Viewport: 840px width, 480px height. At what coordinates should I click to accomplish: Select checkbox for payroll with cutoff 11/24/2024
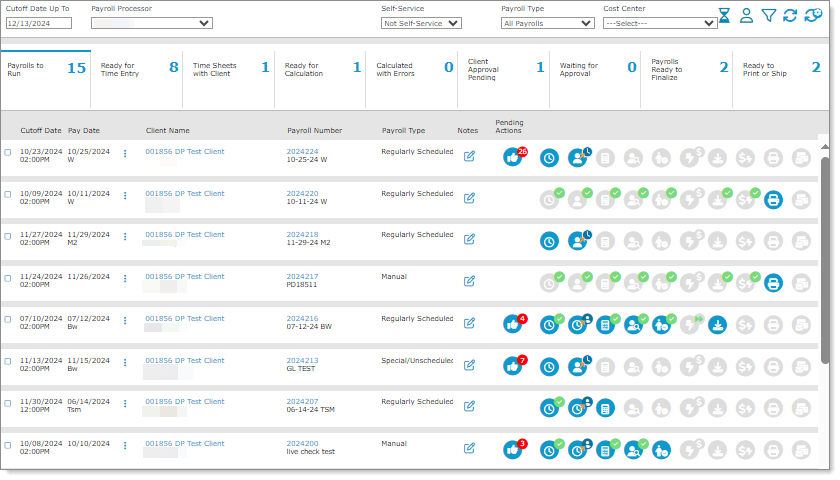click(8, 278)
